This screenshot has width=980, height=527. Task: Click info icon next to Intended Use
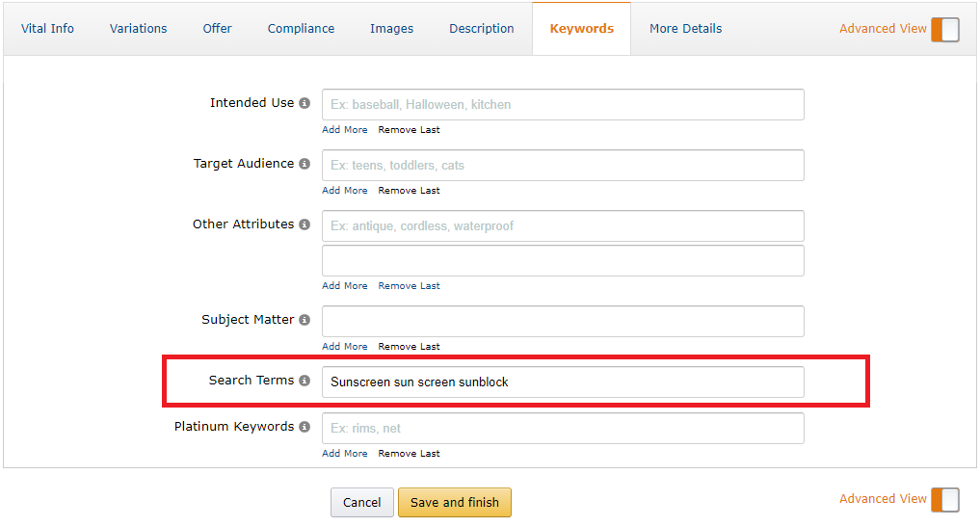point(305,103)
